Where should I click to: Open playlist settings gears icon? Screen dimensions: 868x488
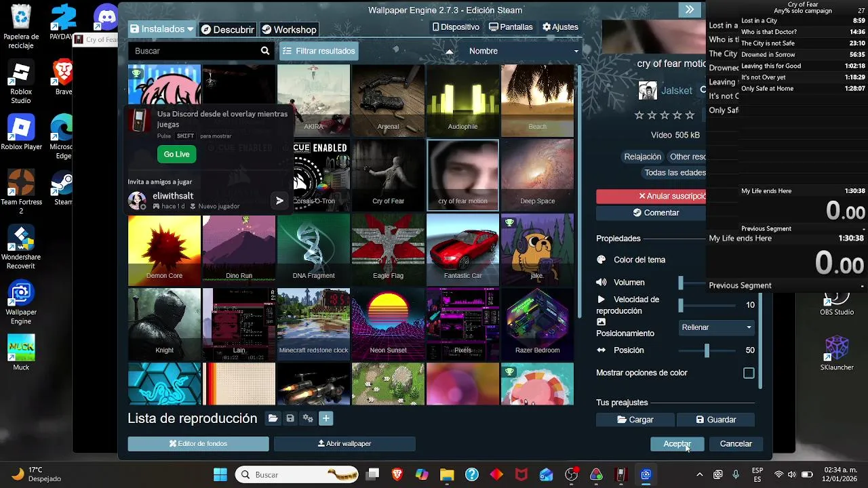pyautogui.click(x=308, y=419)
